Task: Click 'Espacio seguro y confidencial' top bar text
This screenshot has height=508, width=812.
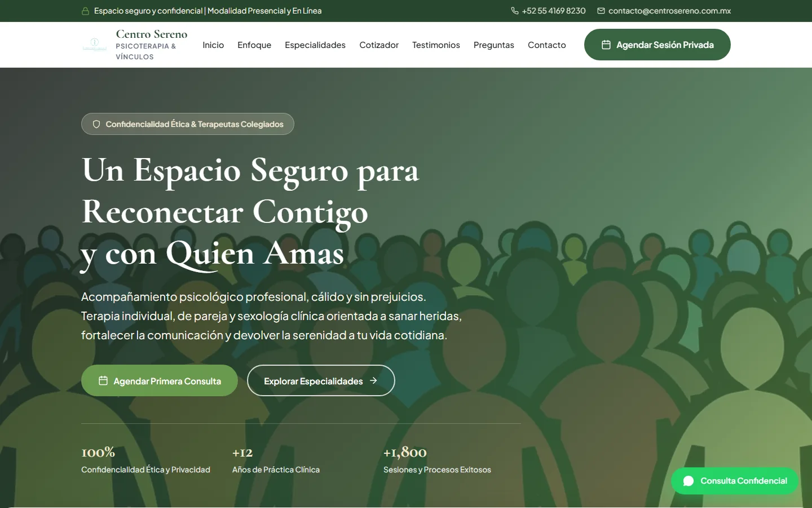Action: point(148,11)
